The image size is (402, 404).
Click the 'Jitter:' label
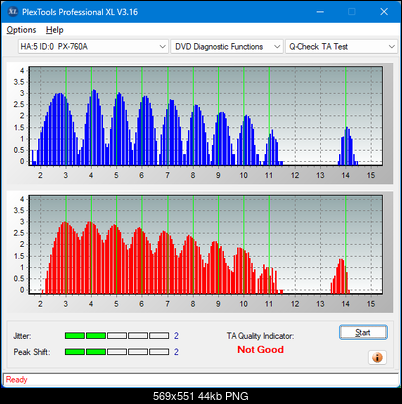[22, 336]
